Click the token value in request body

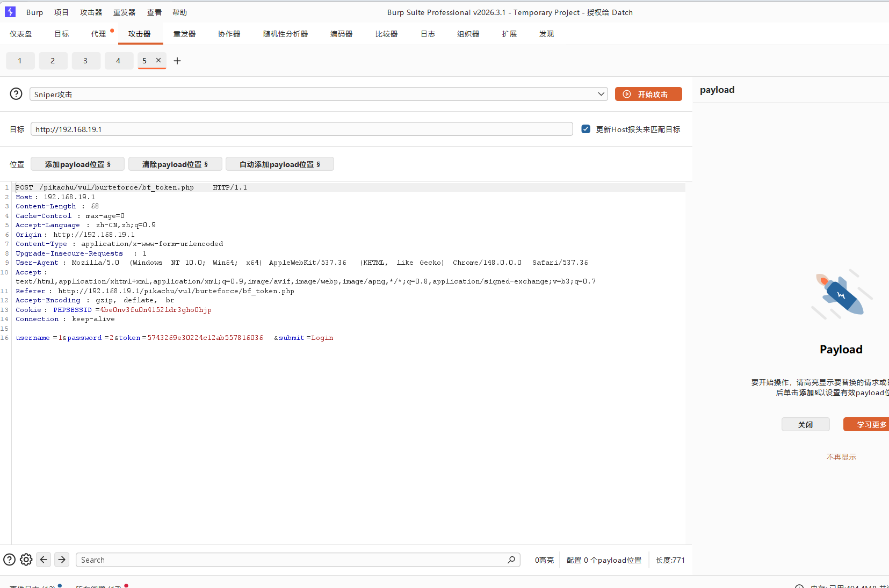pos(205,338)
